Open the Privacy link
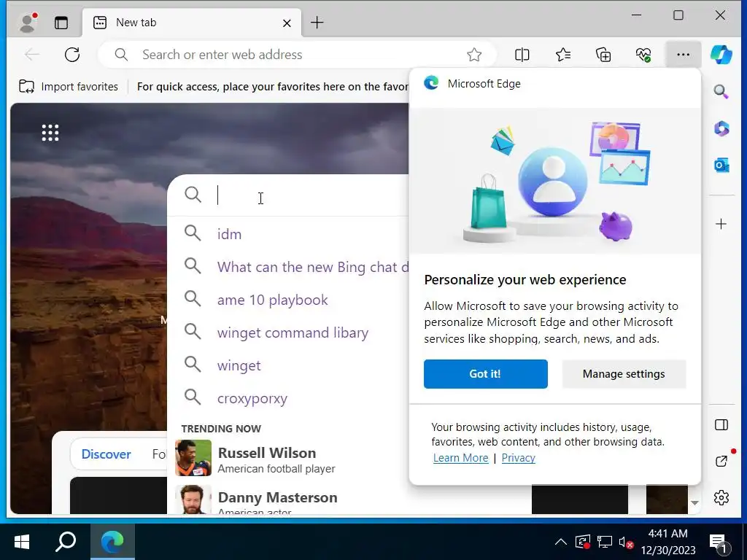 (x=519, y=458)
